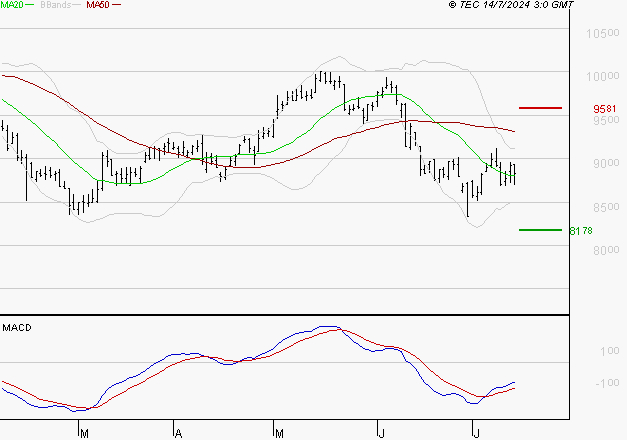
Task: Click the 9500 price axis label
Action: 606,120
